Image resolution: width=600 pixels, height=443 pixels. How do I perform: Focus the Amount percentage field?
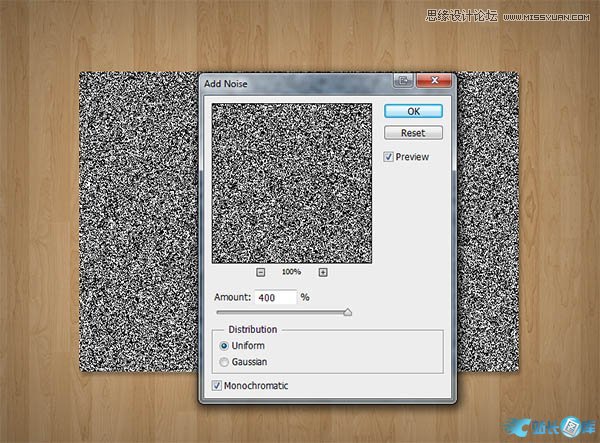coord(275,298)
